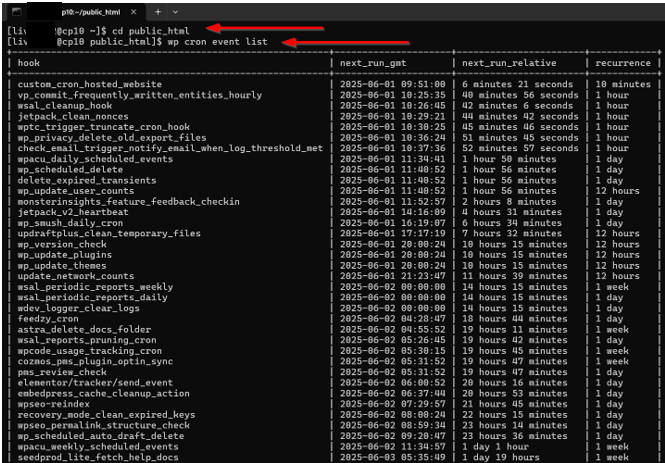Click the '6 minutes 21 seconds' relative time
This screenshot has width=665, height=463.
517,85
